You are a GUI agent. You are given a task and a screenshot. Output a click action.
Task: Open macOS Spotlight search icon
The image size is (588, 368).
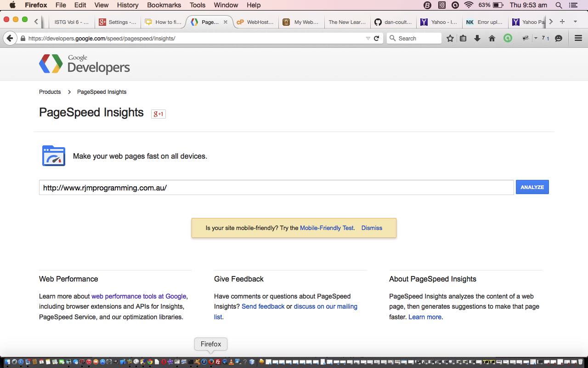click(559, 5)
